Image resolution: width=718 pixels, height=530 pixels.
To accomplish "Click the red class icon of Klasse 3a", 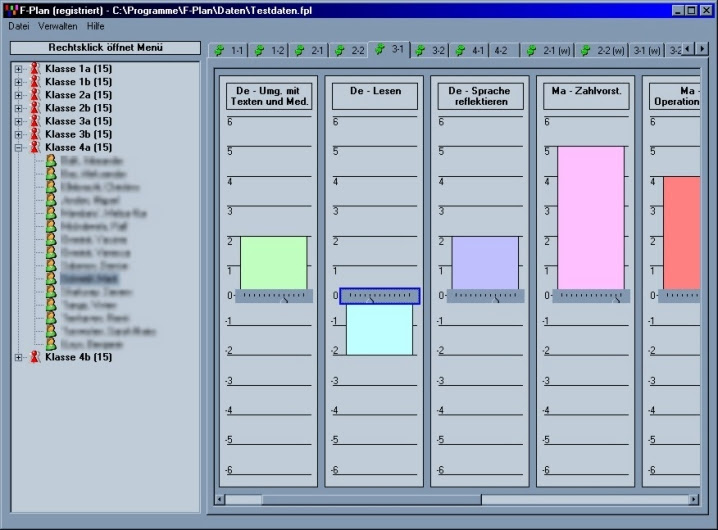I will [x=35, y=121].
